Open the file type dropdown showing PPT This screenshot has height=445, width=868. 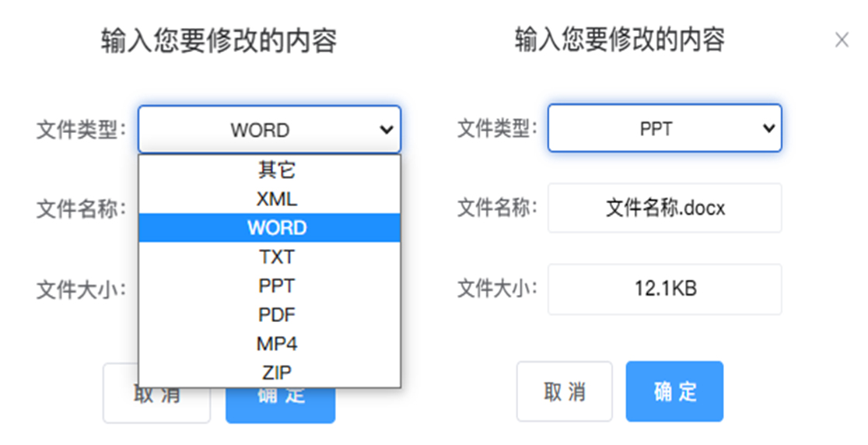(664, 128)
